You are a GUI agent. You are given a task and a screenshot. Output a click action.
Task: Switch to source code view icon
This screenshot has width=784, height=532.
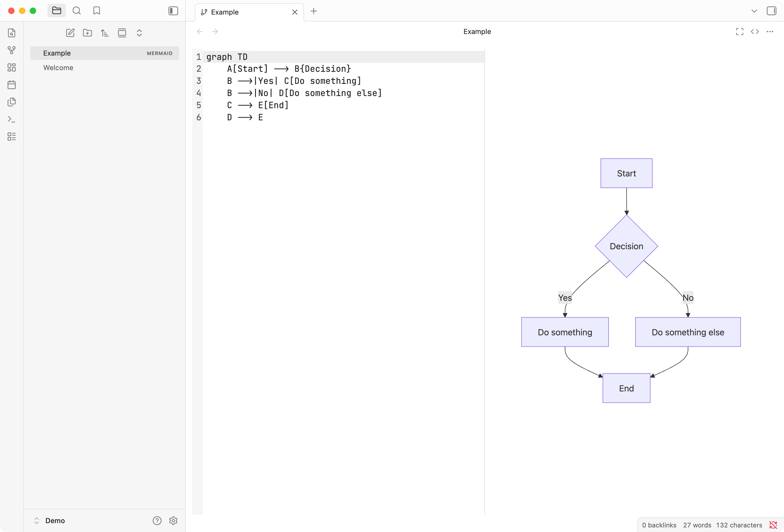pos(755,32)
